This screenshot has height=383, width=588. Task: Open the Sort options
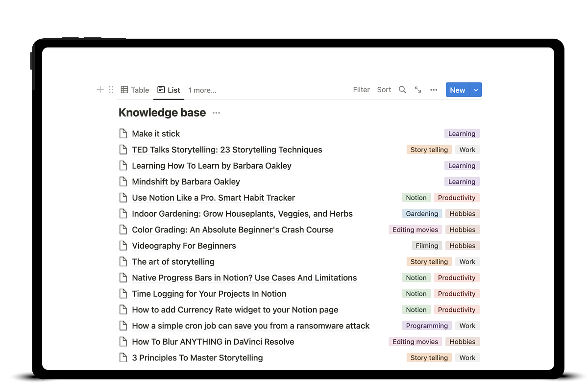[384, 90]
